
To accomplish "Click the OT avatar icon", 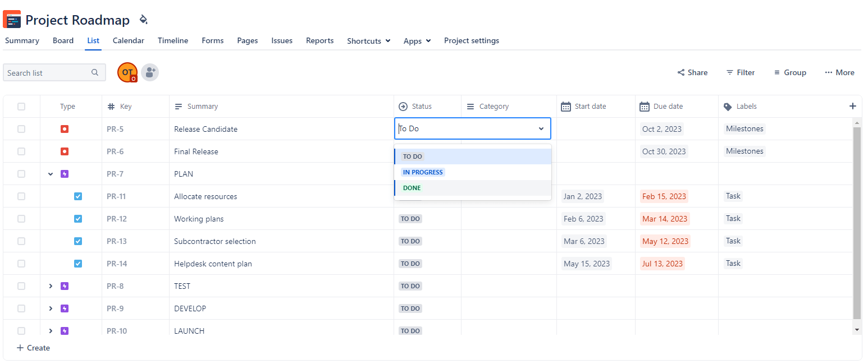I will point(127,72).
